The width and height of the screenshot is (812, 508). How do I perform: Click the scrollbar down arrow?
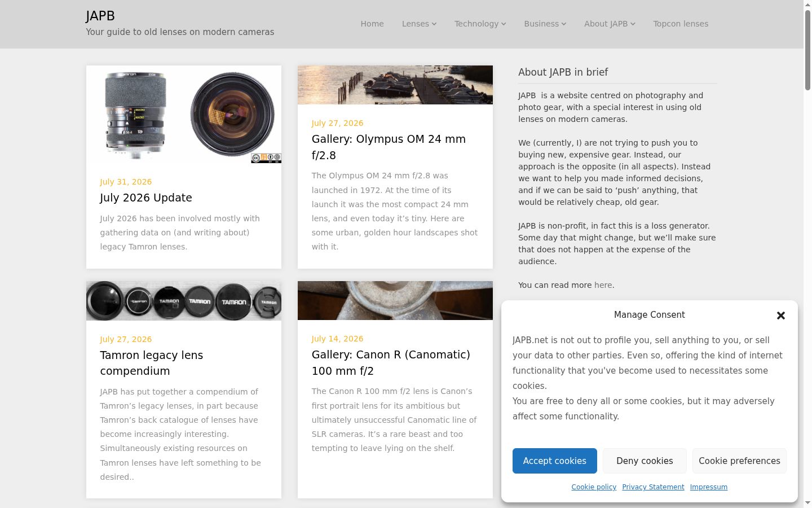coord(807,503)
